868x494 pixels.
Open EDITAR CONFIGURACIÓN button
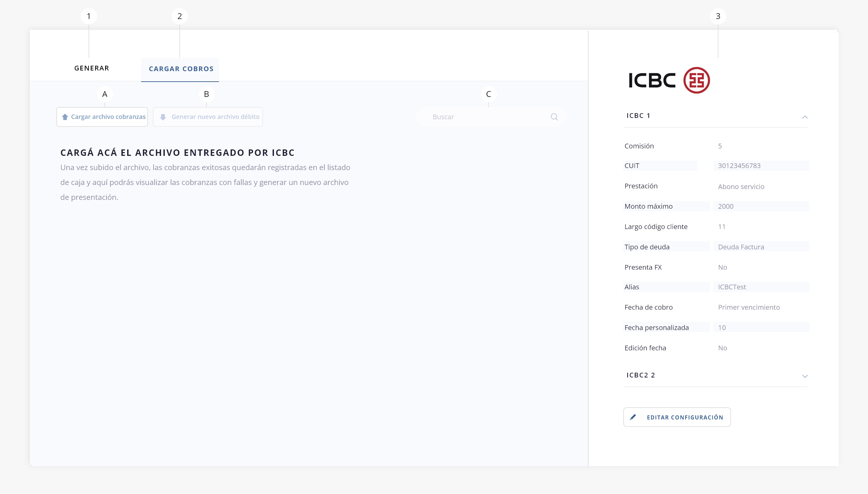[x=677, y=417]
